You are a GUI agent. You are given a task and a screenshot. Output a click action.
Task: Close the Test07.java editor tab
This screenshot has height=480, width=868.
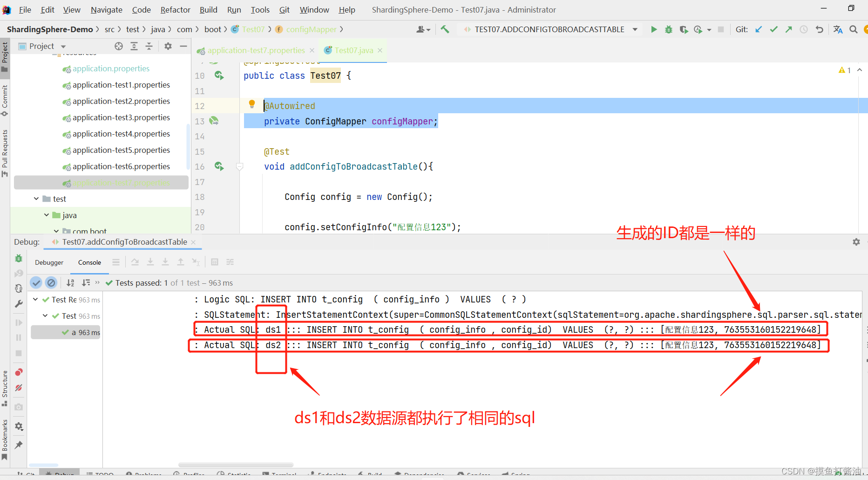tap(380, 50)
